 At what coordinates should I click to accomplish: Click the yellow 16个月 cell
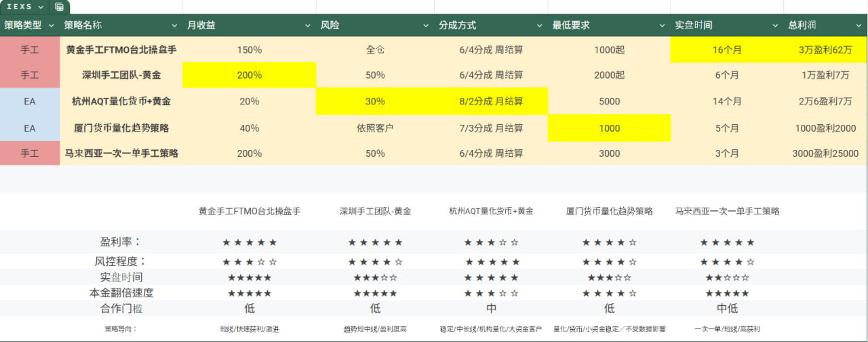point(727,50)
